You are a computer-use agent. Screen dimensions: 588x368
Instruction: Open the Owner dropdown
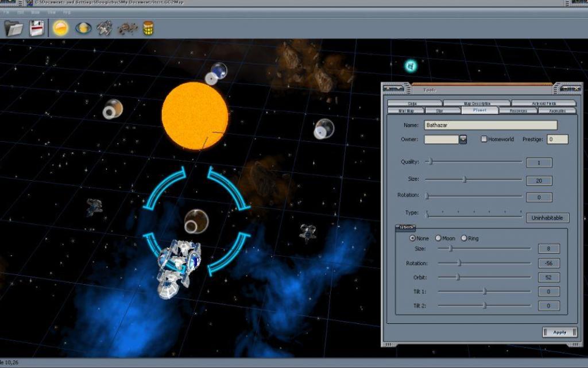tap(462, 139)
